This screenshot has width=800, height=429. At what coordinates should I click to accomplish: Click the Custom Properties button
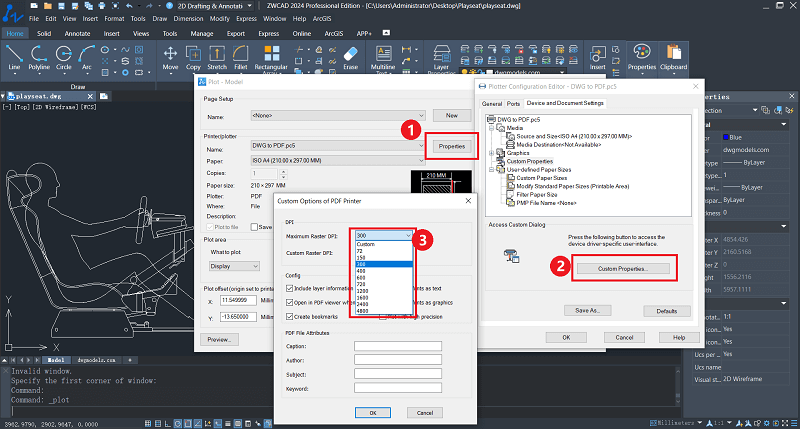(624, 269)
